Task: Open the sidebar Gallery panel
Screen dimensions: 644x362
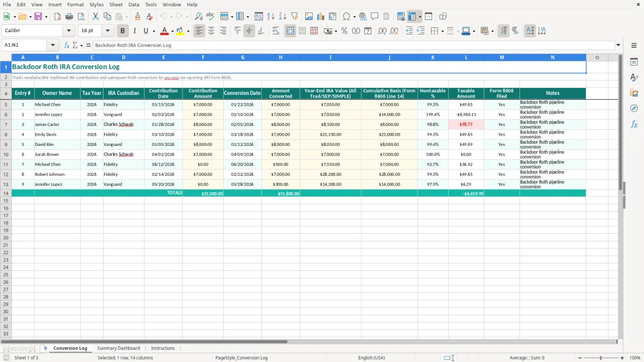Action: pyautogui.click(x=634, y=93)
